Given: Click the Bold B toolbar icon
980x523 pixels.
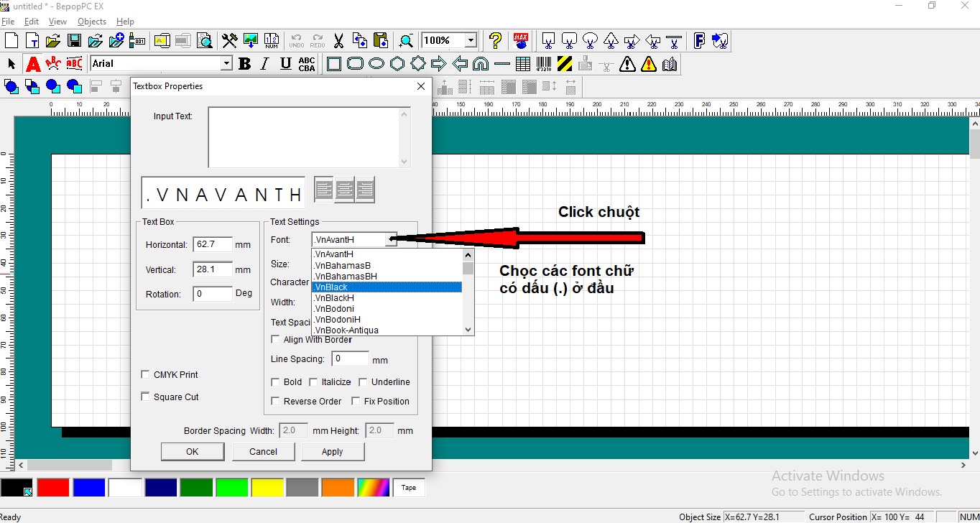Looking at the screenshot, I should 244,64.
